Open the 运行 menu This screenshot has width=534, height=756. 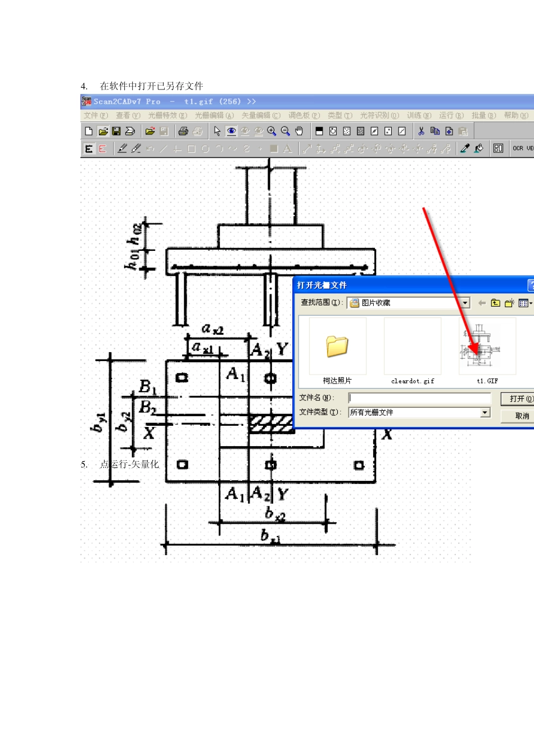point(451,115)
